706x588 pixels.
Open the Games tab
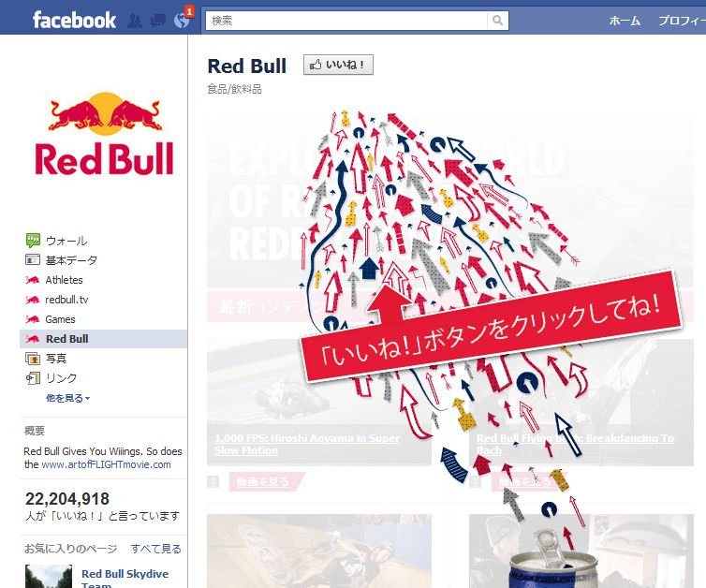point(50,319)
